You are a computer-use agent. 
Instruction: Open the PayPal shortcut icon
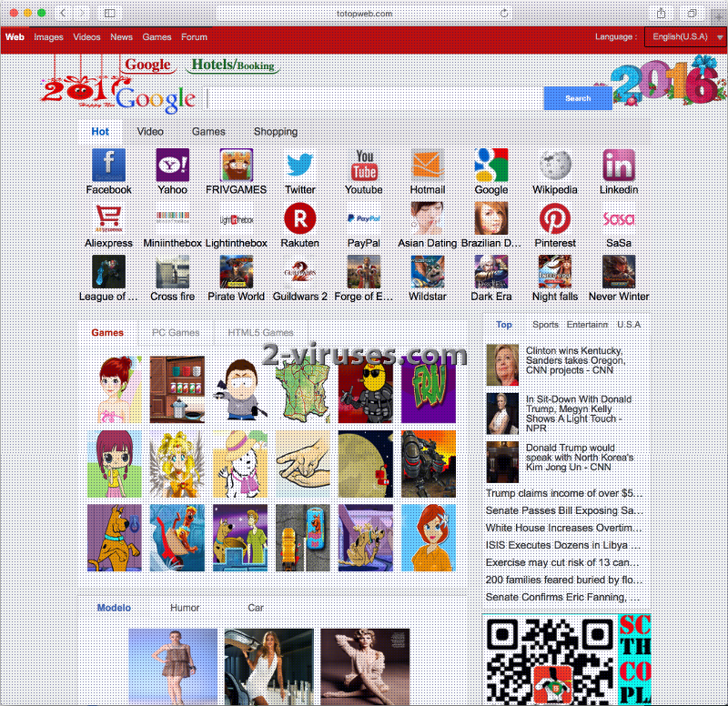[364, 218]
